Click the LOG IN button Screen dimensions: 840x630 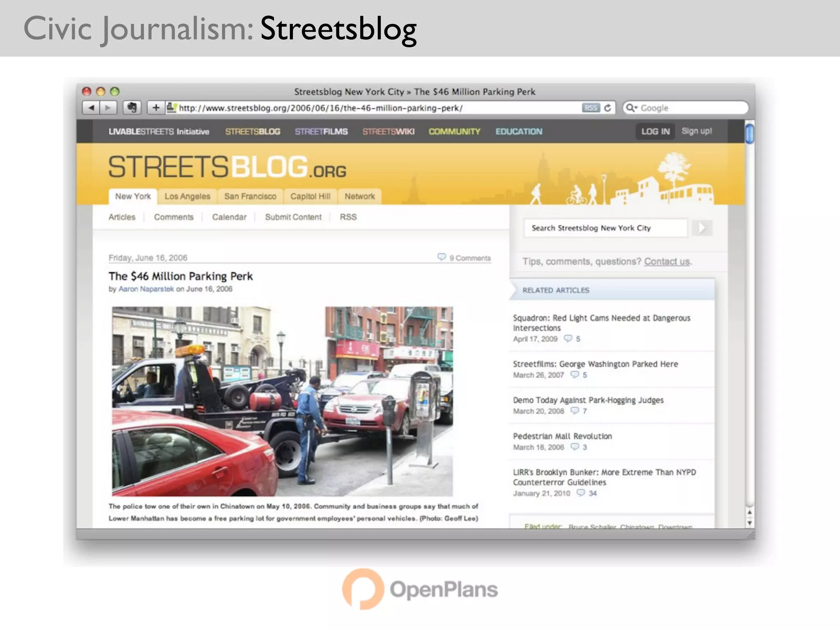(655, 132)
